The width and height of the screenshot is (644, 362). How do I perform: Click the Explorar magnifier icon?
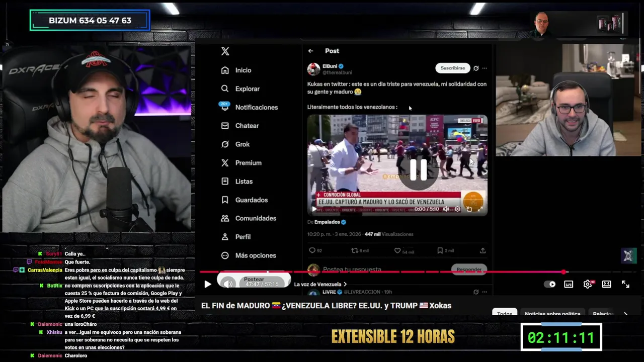225,88
